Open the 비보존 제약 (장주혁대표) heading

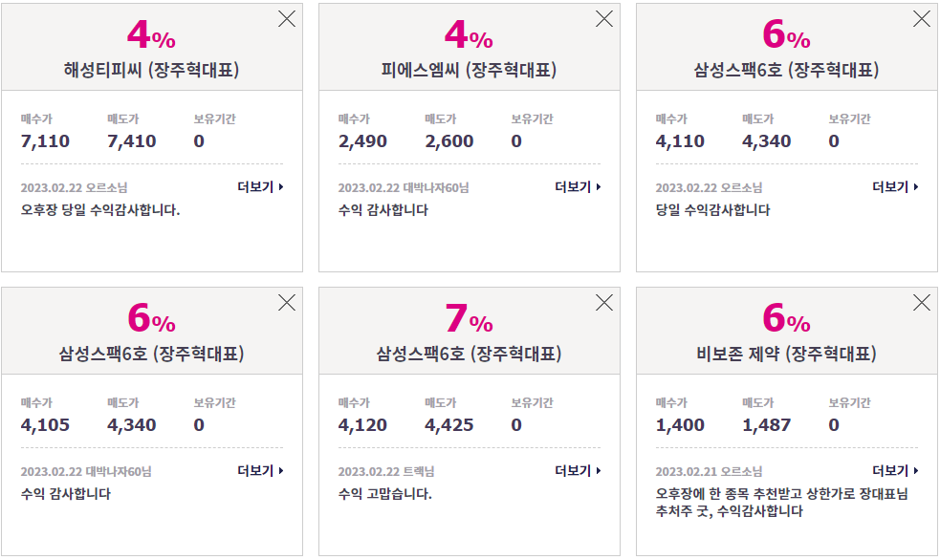click(x=787, y=354)
